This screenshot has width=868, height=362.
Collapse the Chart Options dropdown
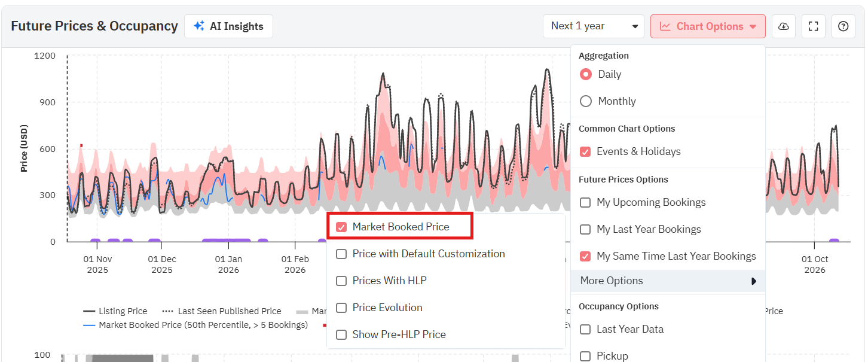pos(708,26)
